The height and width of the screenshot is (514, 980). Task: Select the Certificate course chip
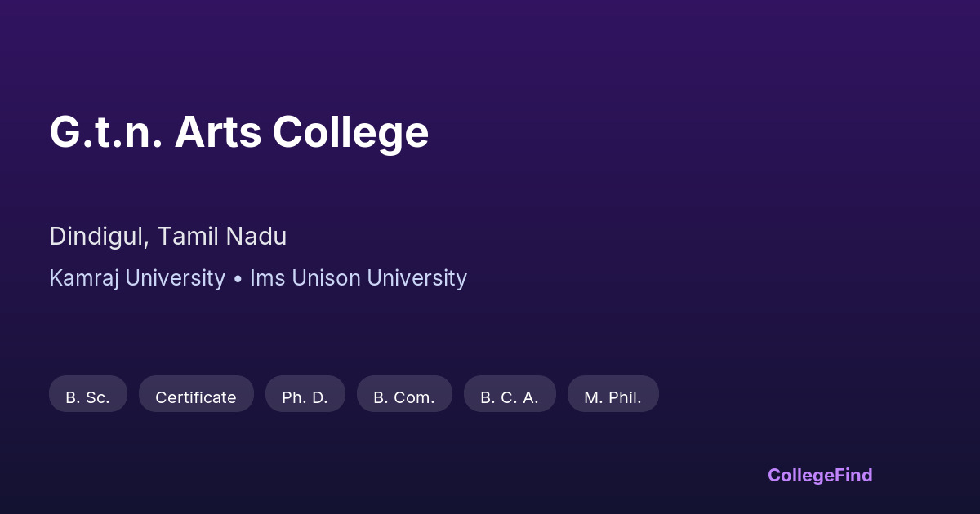coord(196,397)
